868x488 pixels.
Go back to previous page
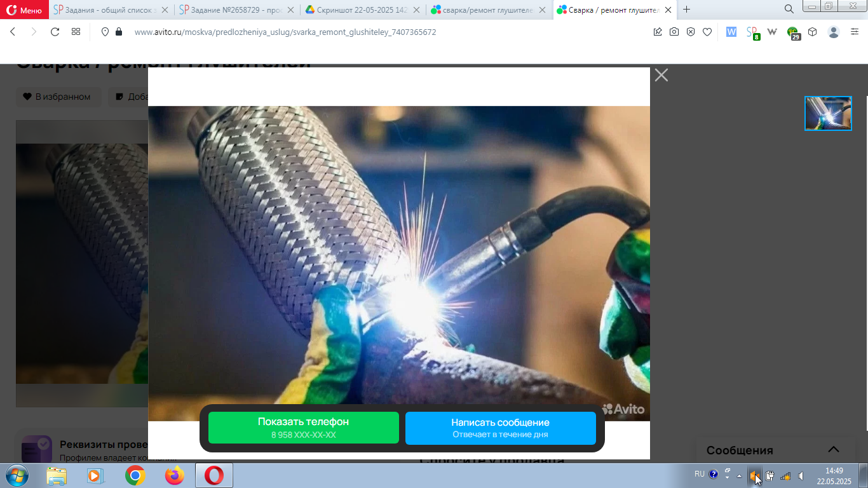coord(13,32)
